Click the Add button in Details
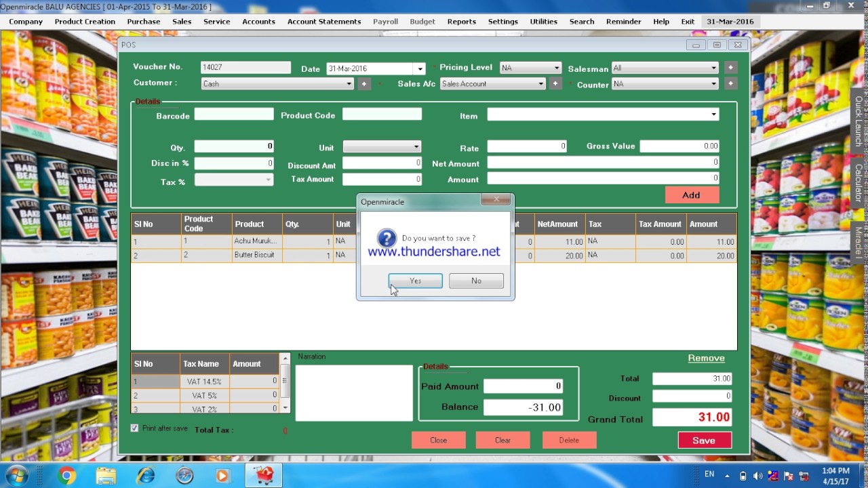The height and width of the screenshot is (488, 868). point(692,195)
